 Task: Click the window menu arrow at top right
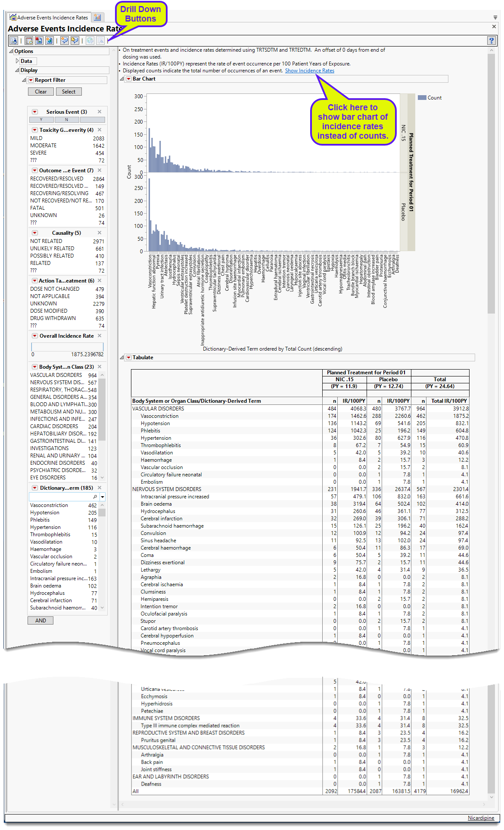click(x=495, y=18)
